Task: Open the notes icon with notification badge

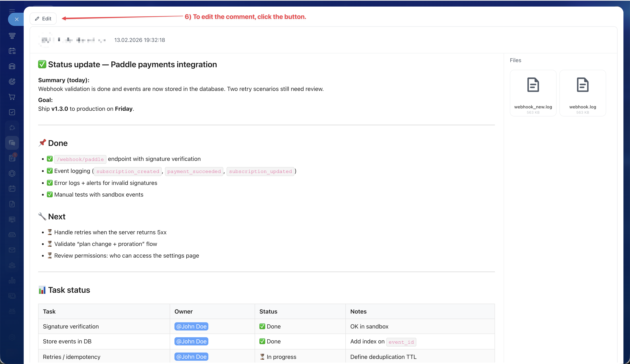Action: [x=12, y=158]
